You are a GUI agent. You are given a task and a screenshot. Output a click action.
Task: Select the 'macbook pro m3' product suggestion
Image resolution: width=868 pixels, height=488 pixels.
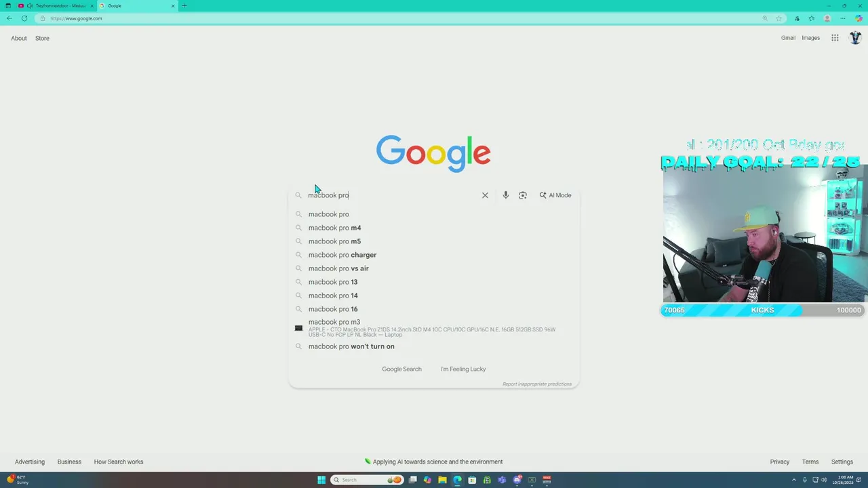tap(434, 328)
